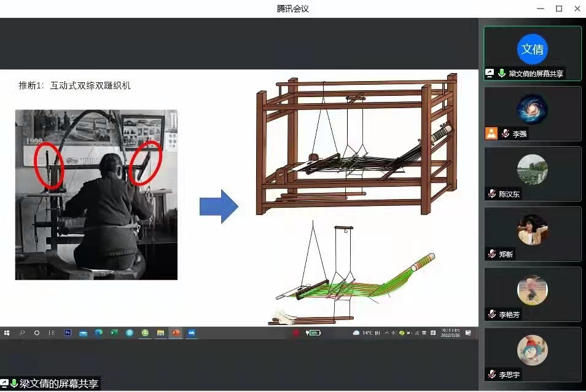The height and width of the screenshot is (392, 586).
Task: Click the screen share icon in 梁文倩's tile
Action: [x=490, y=73]
